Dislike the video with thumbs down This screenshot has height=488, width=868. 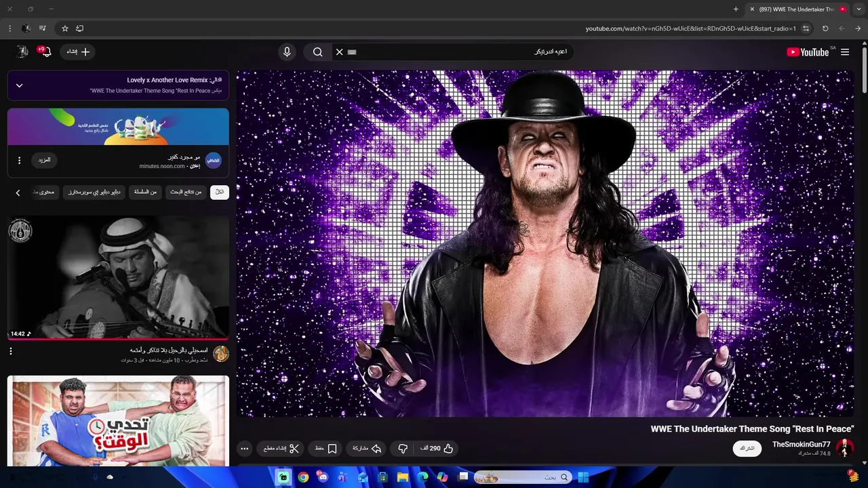(x=402, y=449)
